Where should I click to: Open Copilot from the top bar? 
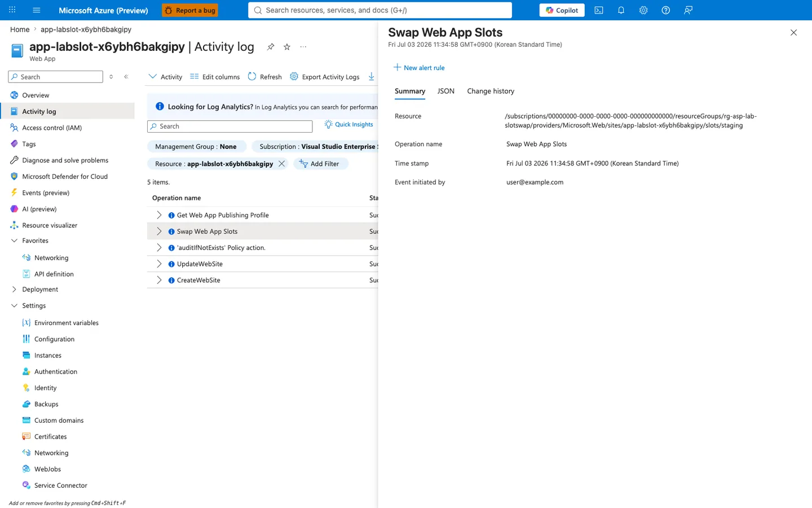[x=562, y=10]
